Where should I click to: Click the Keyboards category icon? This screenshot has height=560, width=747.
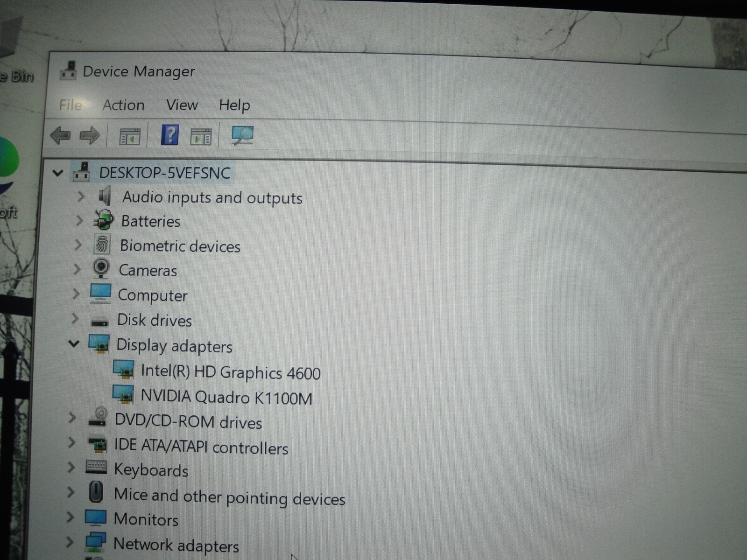[x=97, y=467]
